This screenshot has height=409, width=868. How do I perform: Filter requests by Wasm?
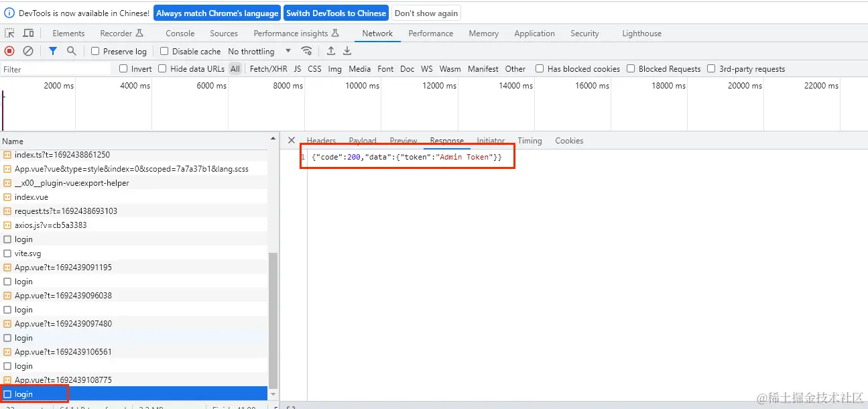(450, 68)
